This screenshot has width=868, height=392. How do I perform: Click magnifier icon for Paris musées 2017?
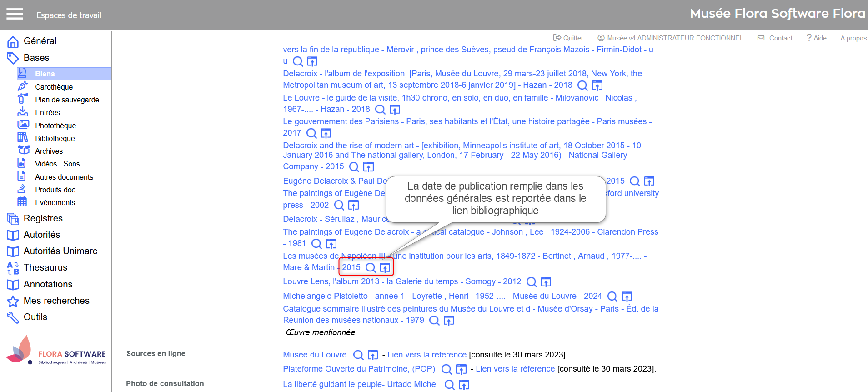click(x=311, y=133)
